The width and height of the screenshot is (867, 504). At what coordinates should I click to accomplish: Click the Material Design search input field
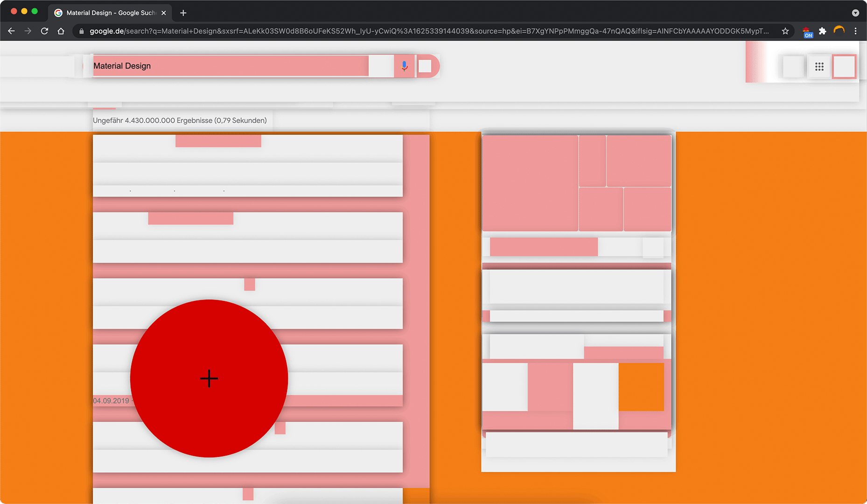click(x=231, y=66)
